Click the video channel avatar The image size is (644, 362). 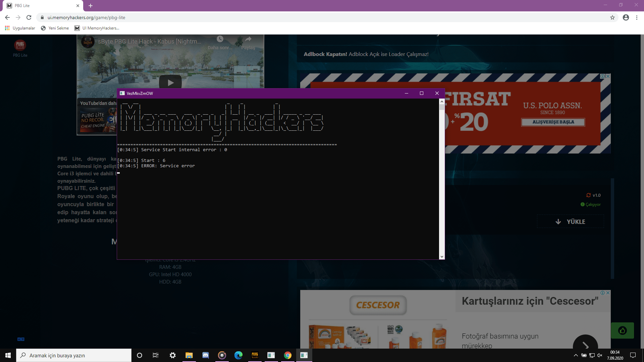pos(88,42)
